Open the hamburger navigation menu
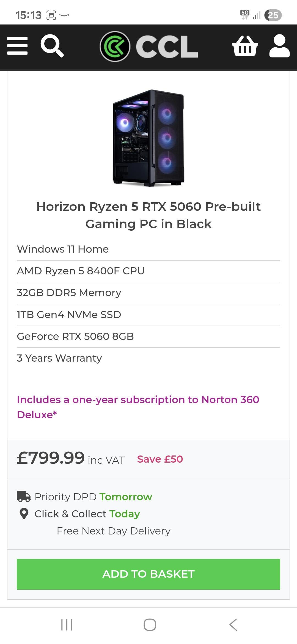Screen dimensions: 297x644 point(17,46)
